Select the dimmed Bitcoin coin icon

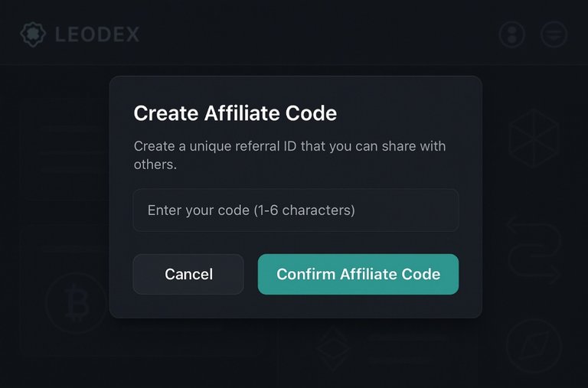(76, 303)
